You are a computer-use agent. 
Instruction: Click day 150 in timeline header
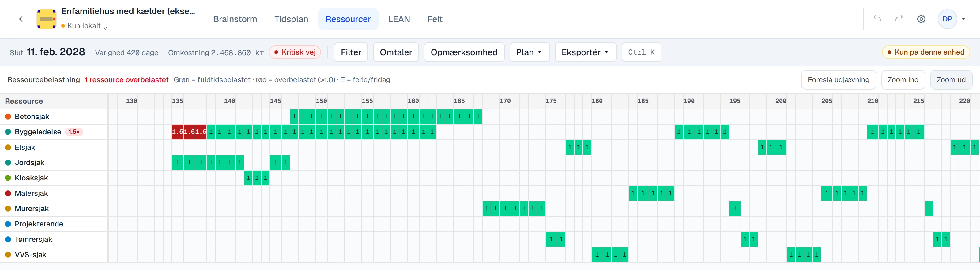pos(321,101)
